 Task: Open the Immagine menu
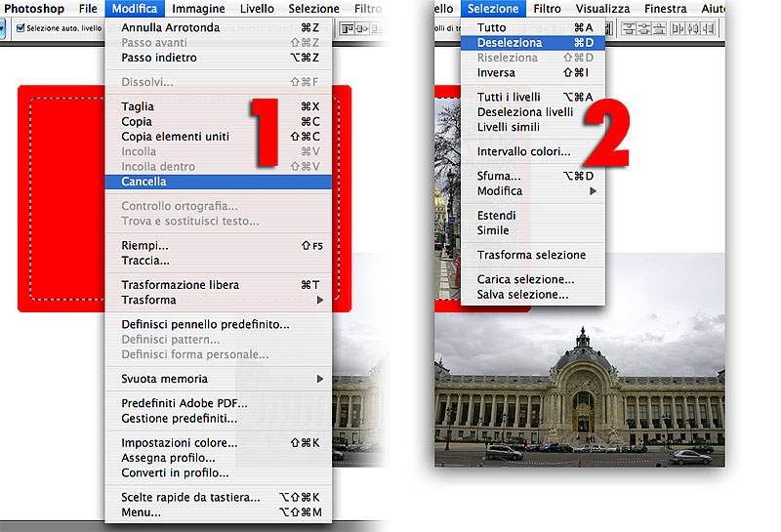click(198, 9)
